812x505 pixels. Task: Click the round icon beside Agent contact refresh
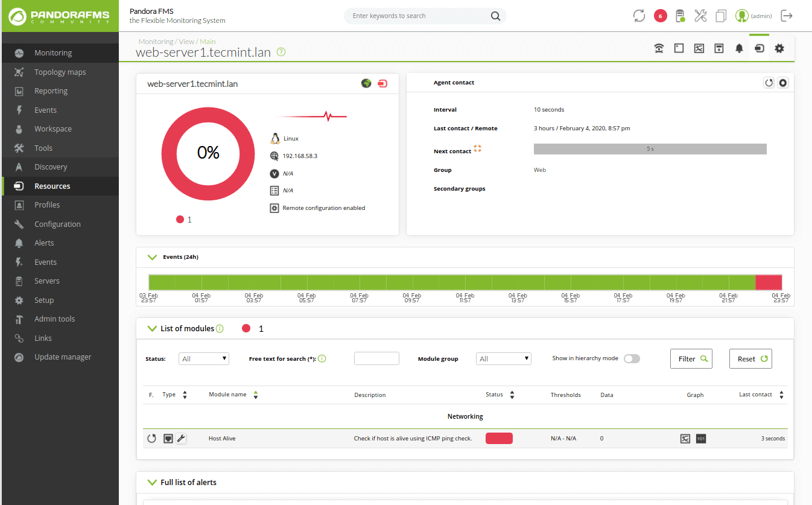(x=783, y=83)
